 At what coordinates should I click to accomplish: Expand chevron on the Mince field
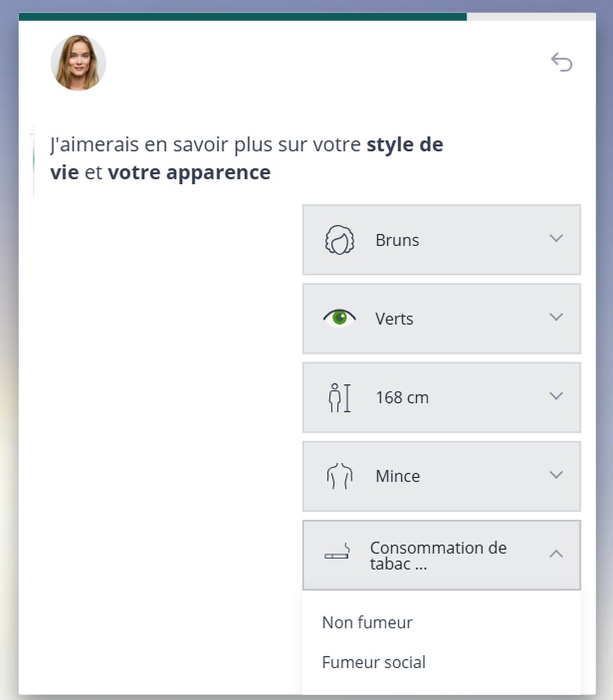click(556, 475)
